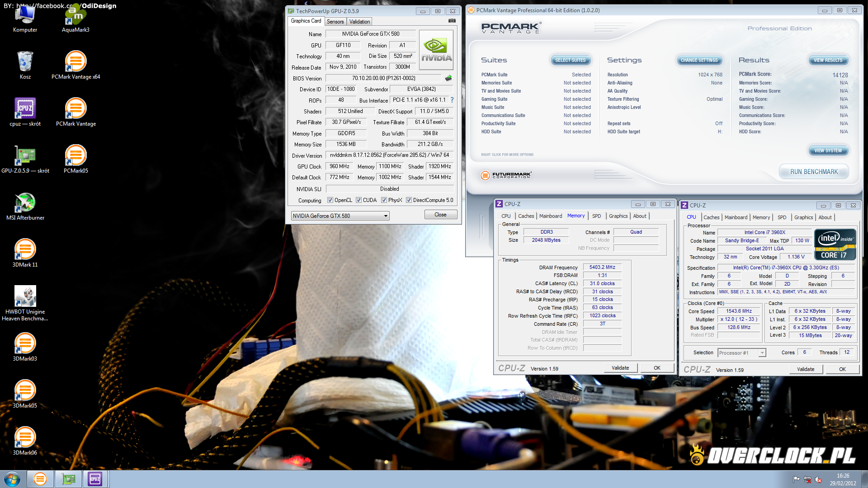Click the GPU-Z Close button
This screenshot has width=868, height=488.
coord(440,215)
